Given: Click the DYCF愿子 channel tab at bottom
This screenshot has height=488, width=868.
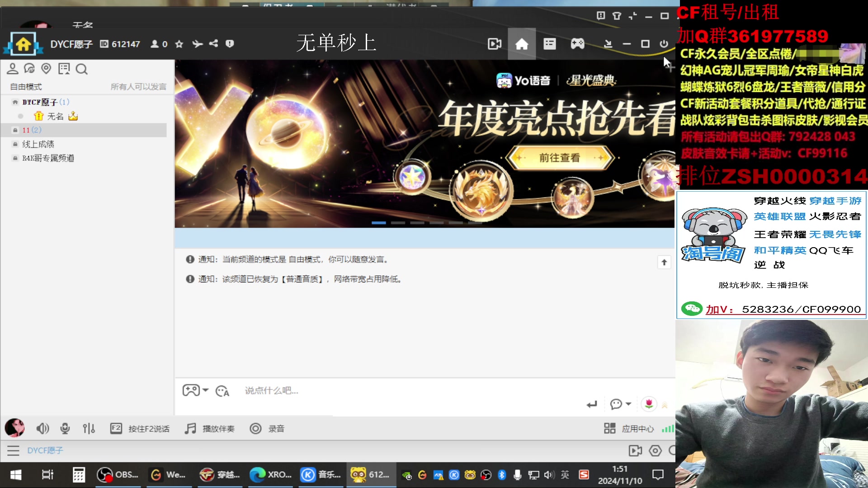Looking at the screenshot, I should [45, 450].
